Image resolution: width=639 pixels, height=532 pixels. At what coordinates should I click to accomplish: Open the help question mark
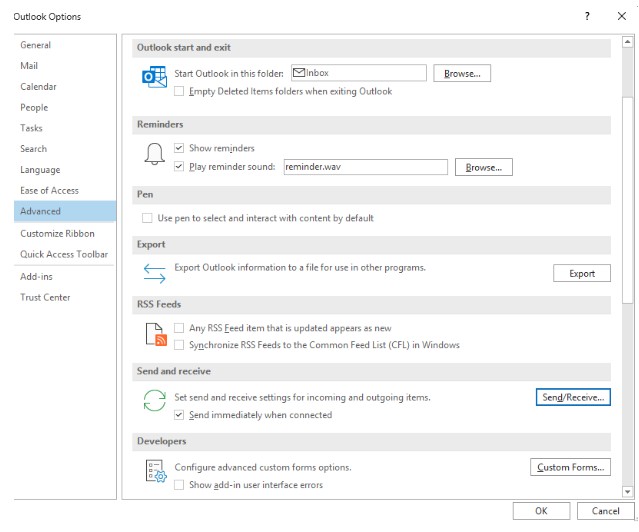(x=587, y=16)
